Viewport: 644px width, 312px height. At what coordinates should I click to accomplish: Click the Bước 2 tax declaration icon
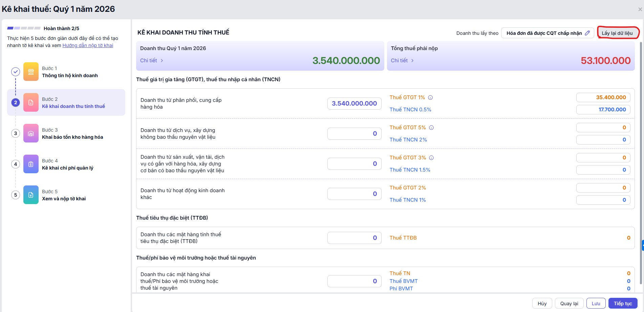[31, 103]
